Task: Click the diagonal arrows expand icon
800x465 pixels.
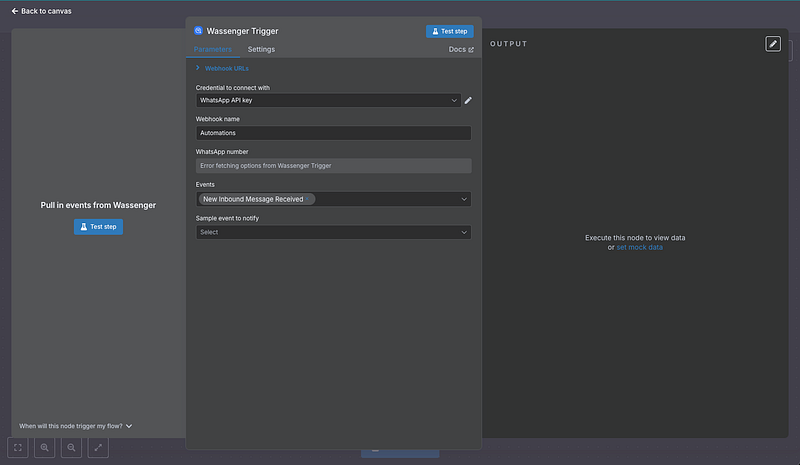Action: [98, 449]
